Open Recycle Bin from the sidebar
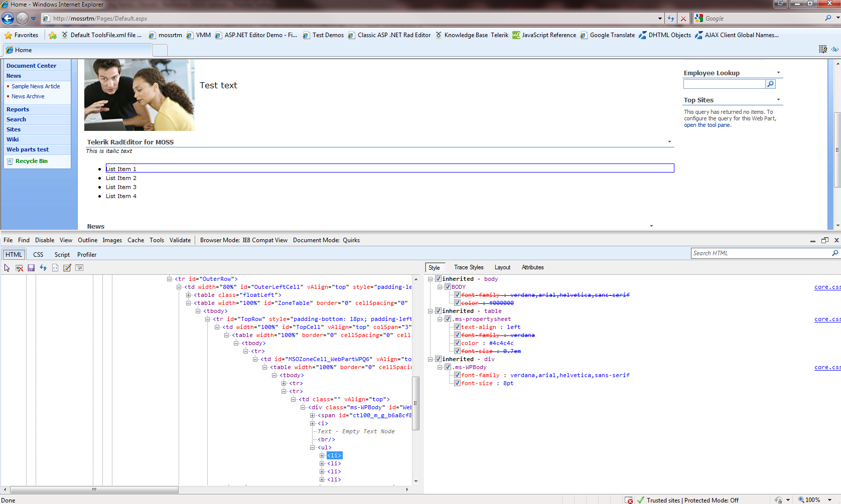841x504 pixels. [x=31, y=161]
